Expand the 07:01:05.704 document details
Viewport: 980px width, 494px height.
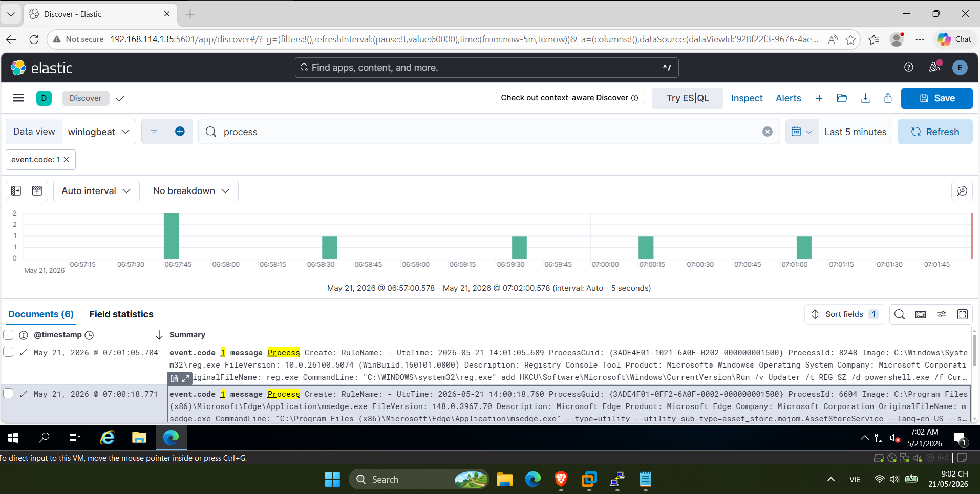point(24,352)
